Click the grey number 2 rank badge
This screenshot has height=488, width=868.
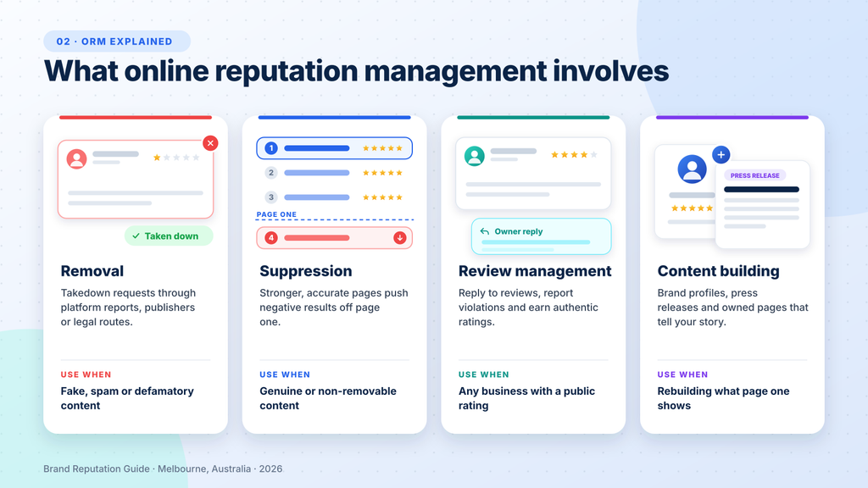pyautogui.click(x=271, y=173)
